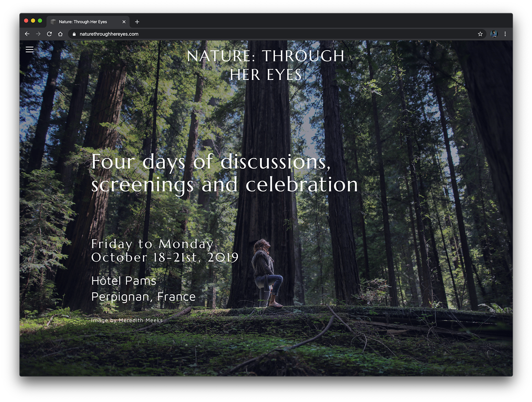Click the green fullscreen window button

(40, 21)
